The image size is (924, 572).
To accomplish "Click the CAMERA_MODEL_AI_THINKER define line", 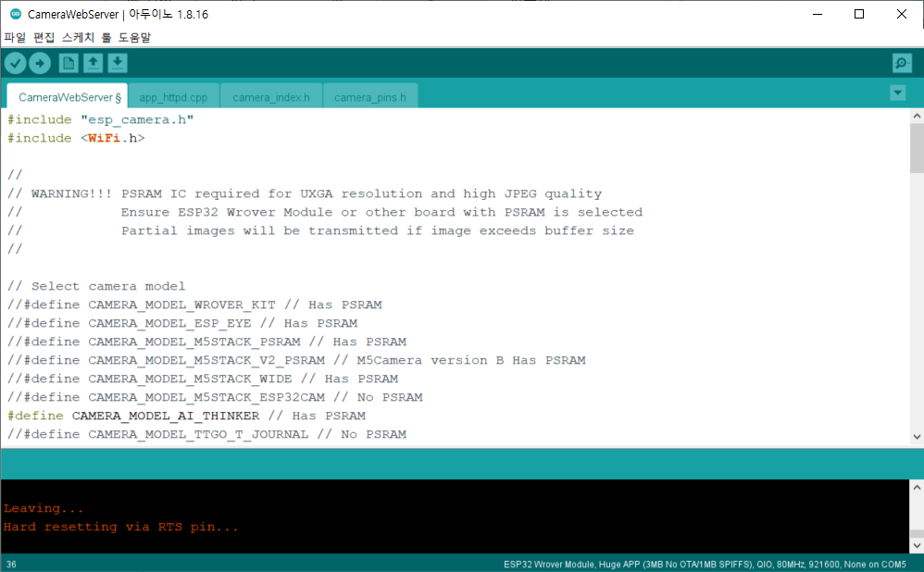I will [186, 416].
